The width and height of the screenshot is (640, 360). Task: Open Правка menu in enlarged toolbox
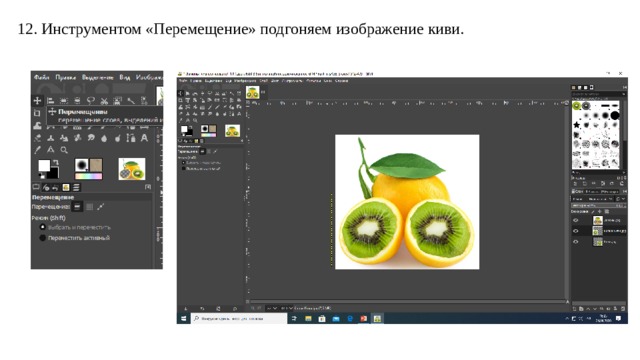pos(65,77)
